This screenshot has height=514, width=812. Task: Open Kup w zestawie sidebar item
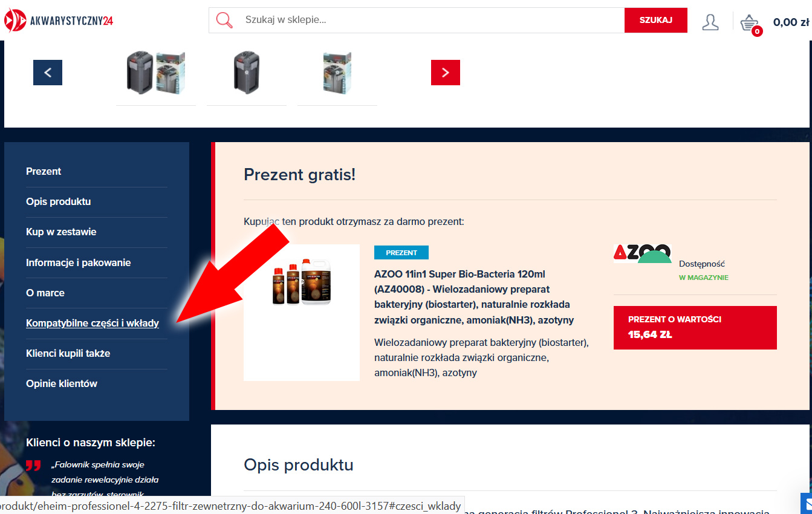61,232
